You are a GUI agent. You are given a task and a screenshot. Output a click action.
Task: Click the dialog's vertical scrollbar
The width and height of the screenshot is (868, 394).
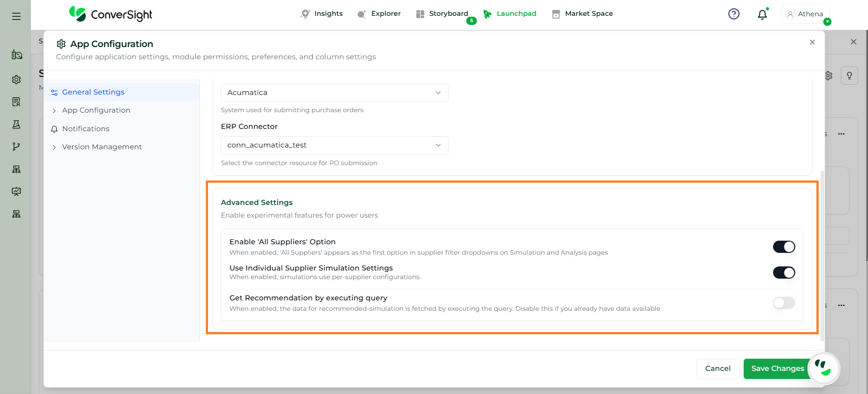(x=822, y=253)
